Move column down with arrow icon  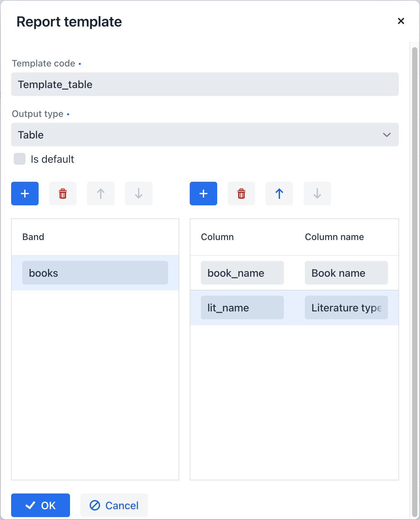point(317,194)
